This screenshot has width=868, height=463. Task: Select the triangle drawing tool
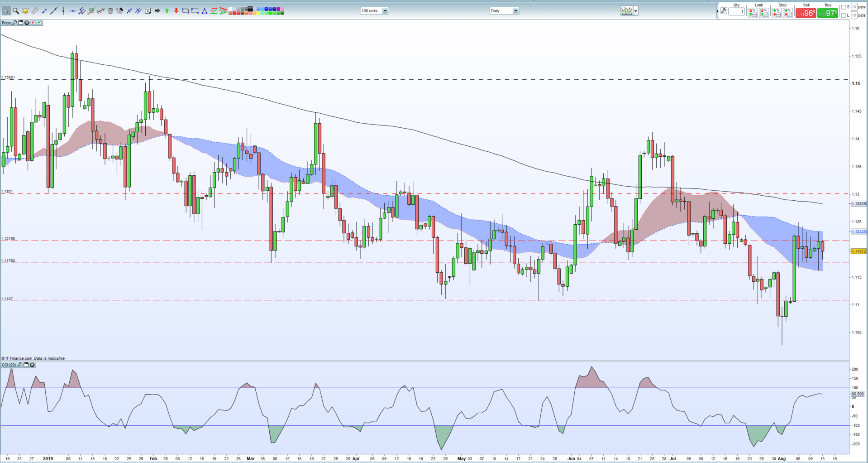click(x=204, y=11)
